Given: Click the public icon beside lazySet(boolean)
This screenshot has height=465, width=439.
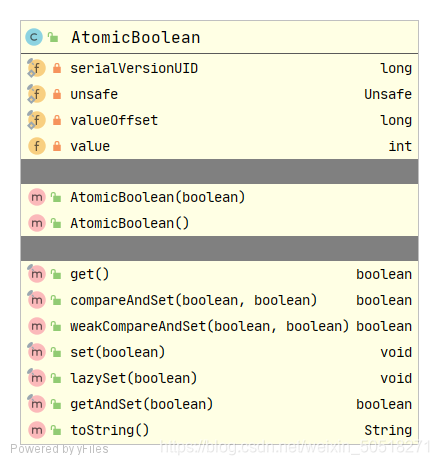Looking at the screenshot, I should 56,378.
